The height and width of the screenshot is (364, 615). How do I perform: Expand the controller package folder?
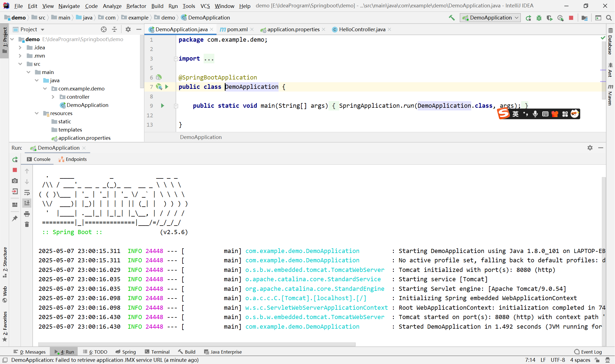[x=53, y=97]
